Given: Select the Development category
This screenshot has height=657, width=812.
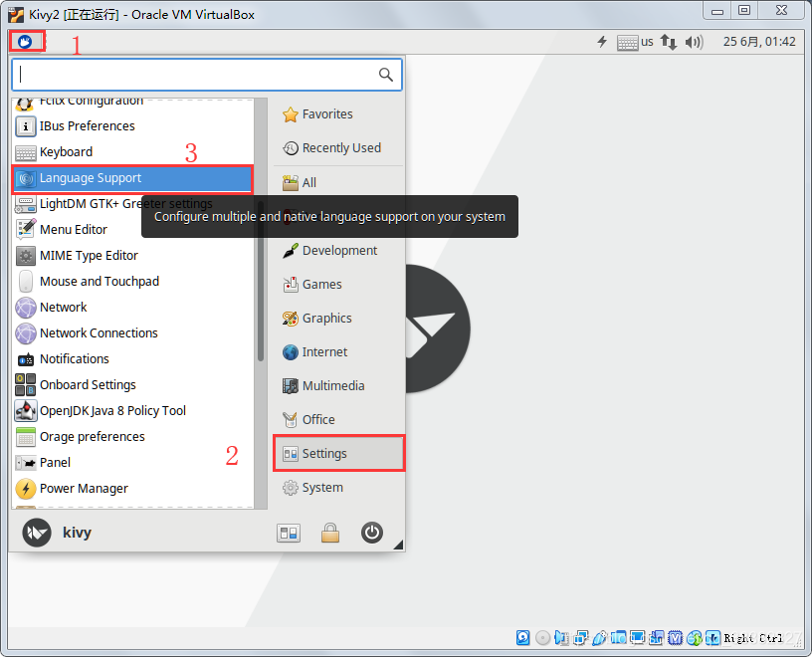Looking at the screenshot, I should 338,251.
